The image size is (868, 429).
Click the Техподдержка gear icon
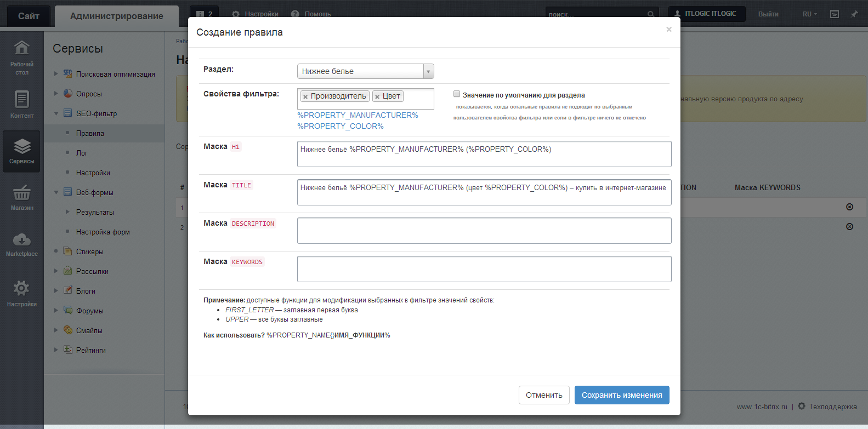point(802,406)
